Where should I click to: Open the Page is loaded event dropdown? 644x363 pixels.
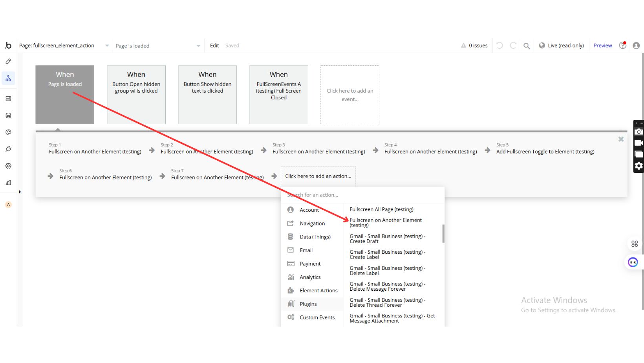click(x=158, y=46)
